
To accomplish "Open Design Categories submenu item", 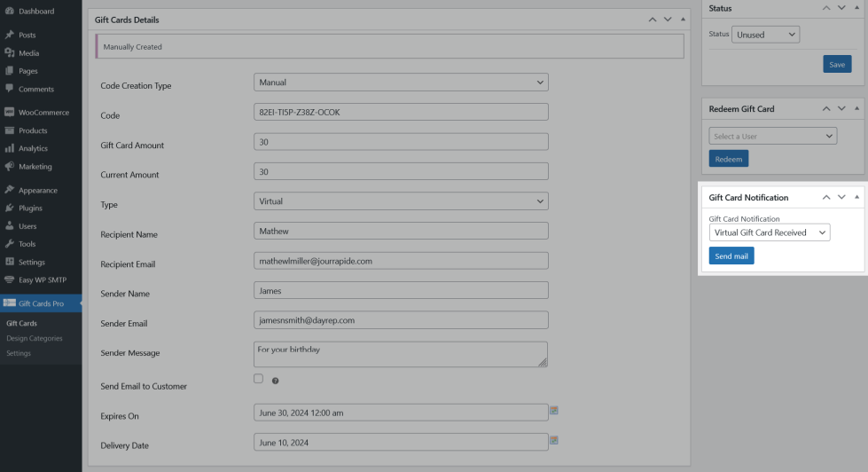I will tap(35, 338).
